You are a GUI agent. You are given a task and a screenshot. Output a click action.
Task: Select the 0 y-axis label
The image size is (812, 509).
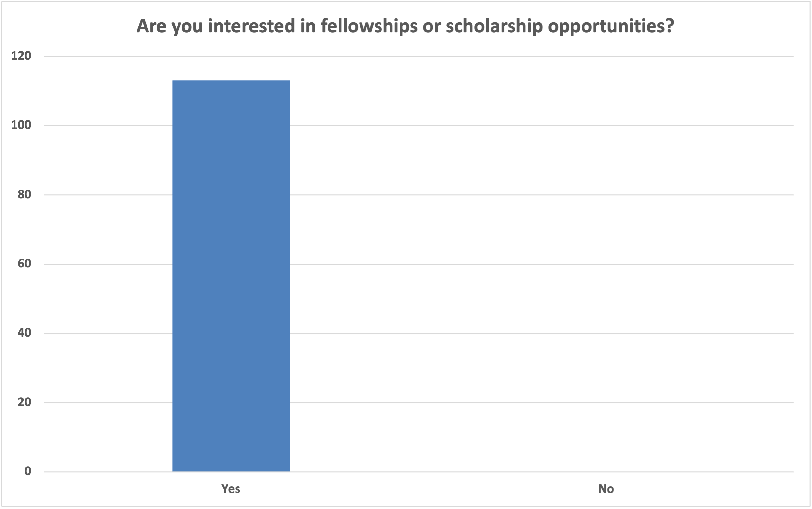click(x=27, y=471)
